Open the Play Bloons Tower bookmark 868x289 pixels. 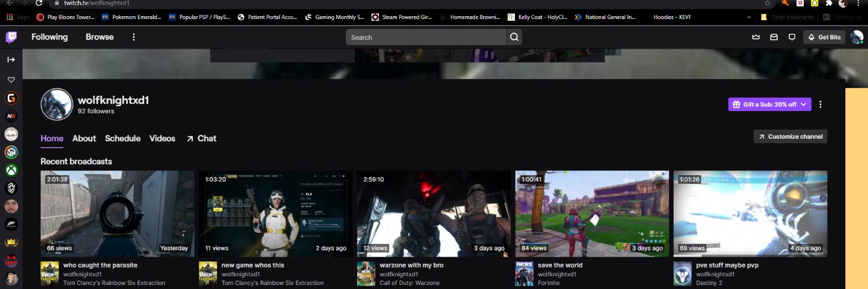click(65, 17)
